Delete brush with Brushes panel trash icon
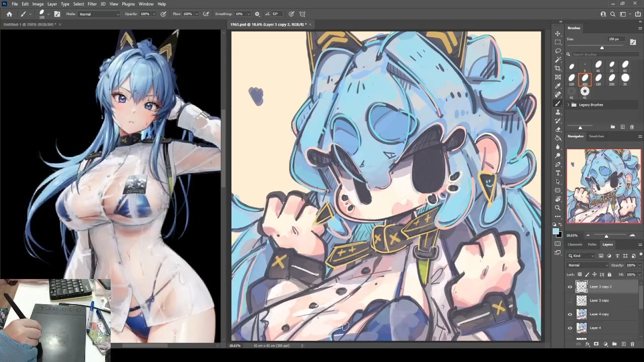 tap(632, 127)
